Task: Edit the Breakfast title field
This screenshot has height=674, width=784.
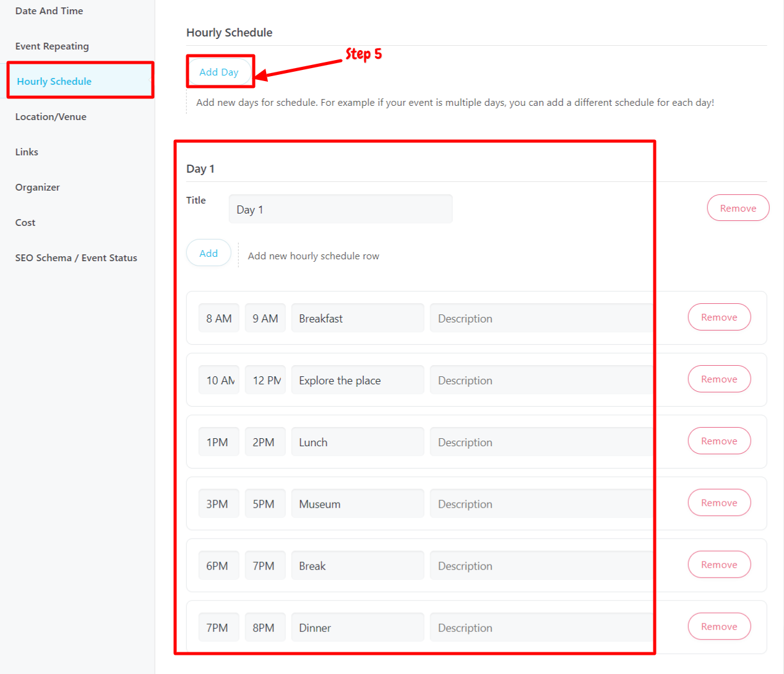Action: click(x=358, y=318)
